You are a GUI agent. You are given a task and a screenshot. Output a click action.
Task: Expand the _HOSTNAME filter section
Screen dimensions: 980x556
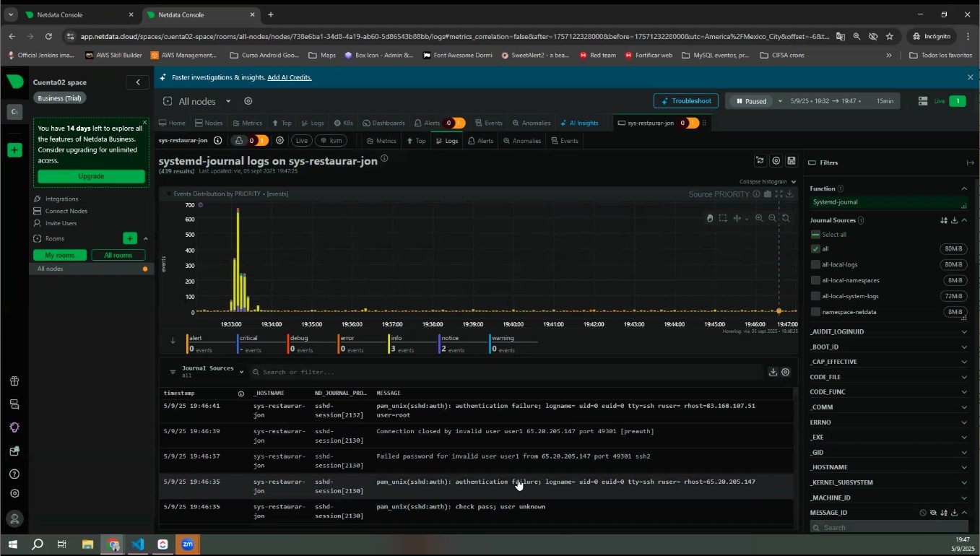click(x=963, y=467)
